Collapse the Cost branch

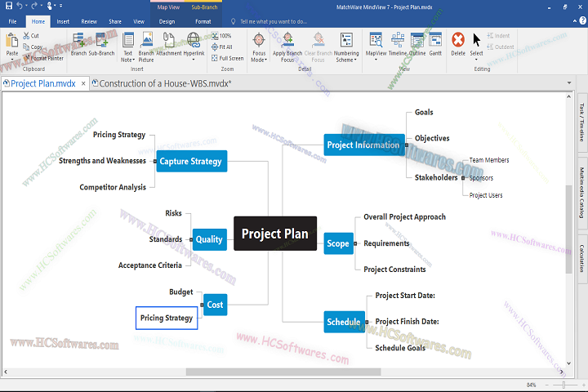point(202,305)
